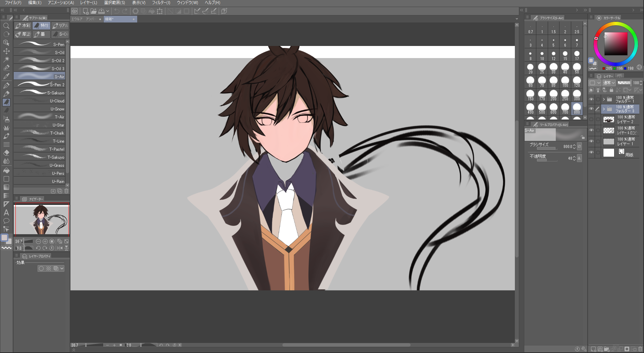Open the save options dropdown arrow
Image resolution: width=644 pixels, height=353 pixels.
pos(108,11)
